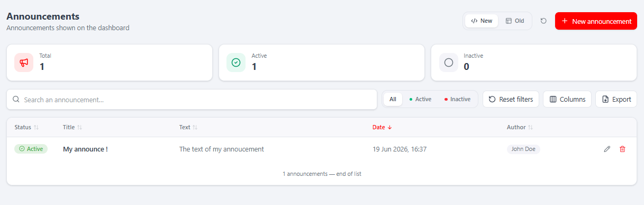Screen dimensions: 644x205
Task: Filter by Inactive announcements
Action: pyautogui.click(x=457, y=99)
